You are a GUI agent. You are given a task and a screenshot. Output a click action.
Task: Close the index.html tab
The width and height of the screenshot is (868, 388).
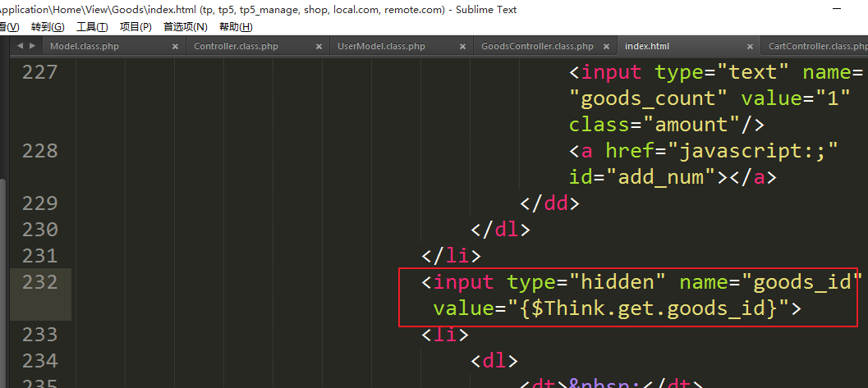tap(750, 47)
